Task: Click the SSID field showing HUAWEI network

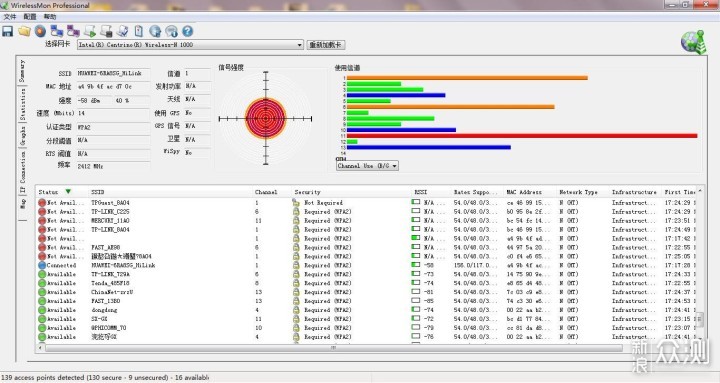Action: coord(112,73)
